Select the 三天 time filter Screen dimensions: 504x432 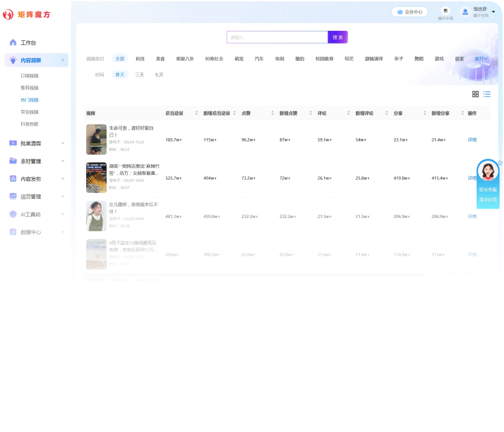coord(139,75)
